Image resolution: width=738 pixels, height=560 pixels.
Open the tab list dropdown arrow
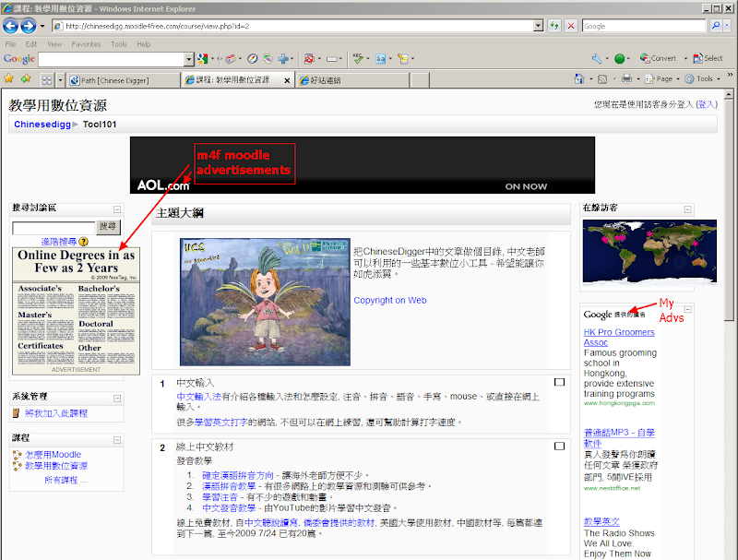point(60,80)
